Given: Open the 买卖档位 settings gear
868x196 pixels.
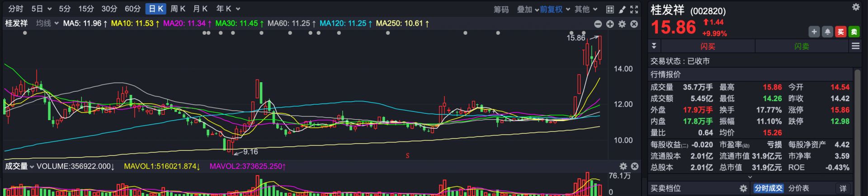Looking at the screenshot, I should pos(743,188).
